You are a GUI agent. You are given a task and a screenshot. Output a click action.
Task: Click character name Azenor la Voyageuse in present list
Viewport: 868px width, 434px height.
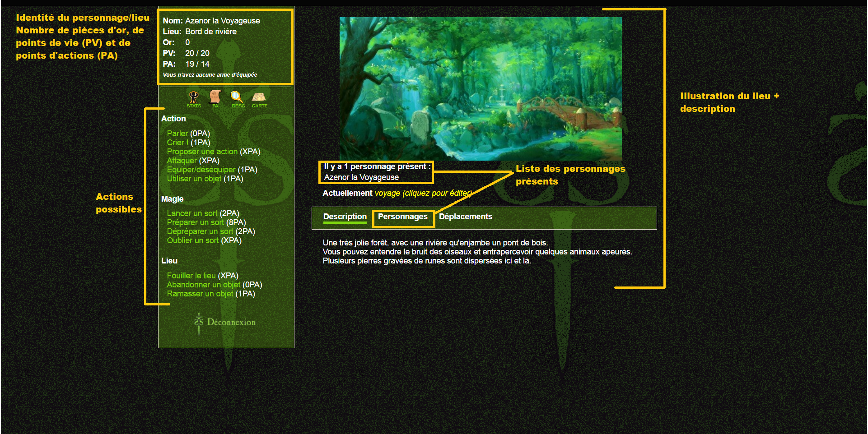coord(361,177)
